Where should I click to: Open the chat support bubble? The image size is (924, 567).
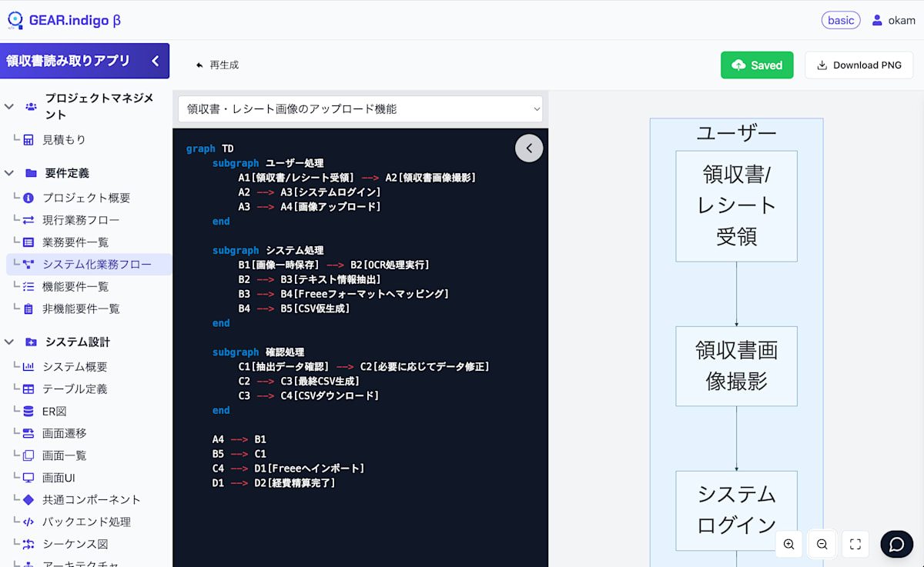(x=896, y=544)
